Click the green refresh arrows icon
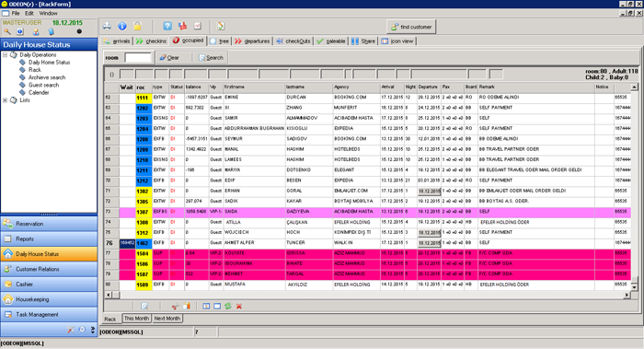Viewport: 644px width, 349px height. tap(228, 306)
